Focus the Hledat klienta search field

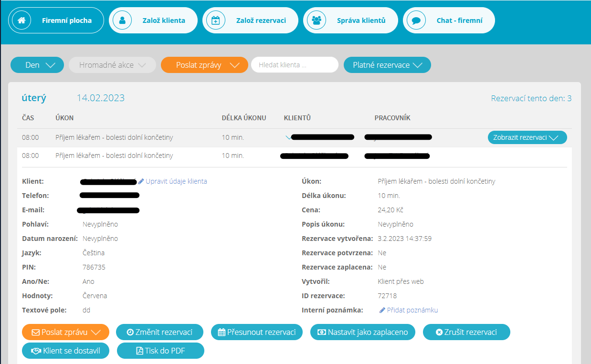[295, 65]
